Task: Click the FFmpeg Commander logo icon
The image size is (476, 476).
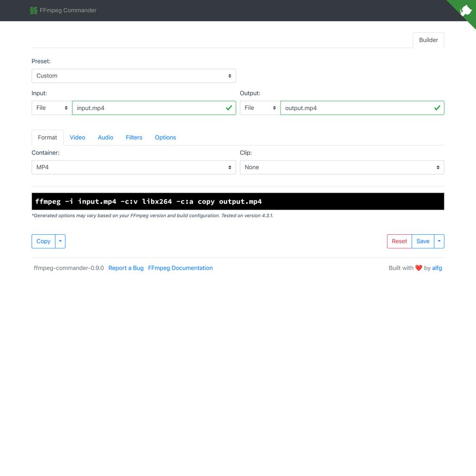Action: [x=33, y=10]
